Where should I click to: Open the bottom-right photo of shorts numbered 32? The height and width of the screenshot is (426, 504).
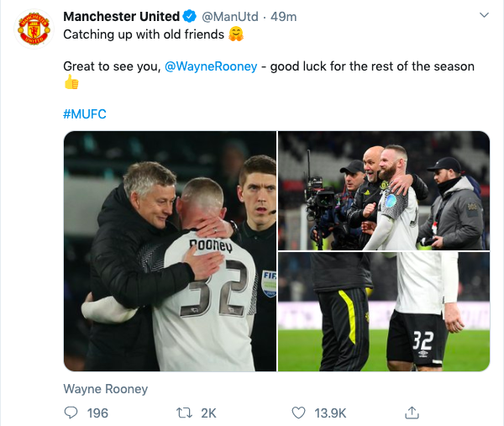pyautogui.click(x=384, y=313)
